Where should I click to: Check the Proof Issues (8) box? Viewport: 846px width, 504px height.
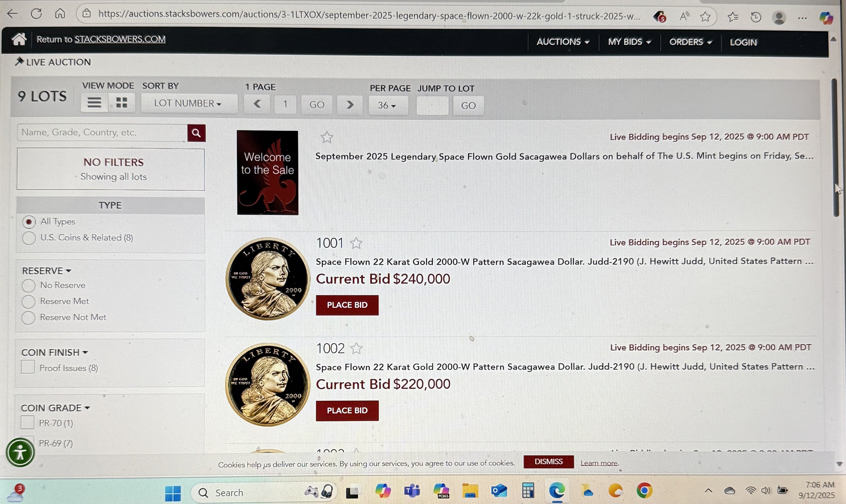pos(28,367)
